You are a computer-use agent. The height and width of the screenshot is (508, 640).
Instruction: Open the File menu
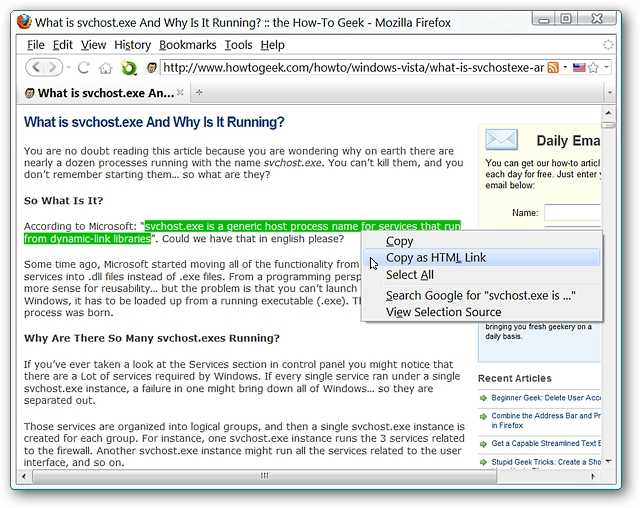[36, 45]
